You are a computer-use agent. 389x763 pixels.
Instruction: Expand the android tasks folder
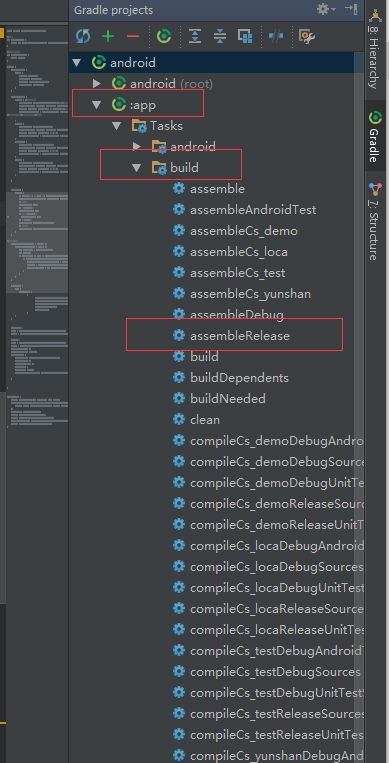click(136, 146)
